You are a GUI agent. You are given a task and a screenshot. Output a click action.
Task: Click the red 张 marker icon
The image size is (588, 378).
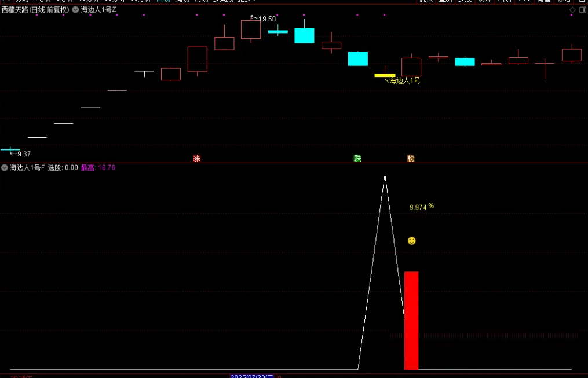(x=196, y=158)
